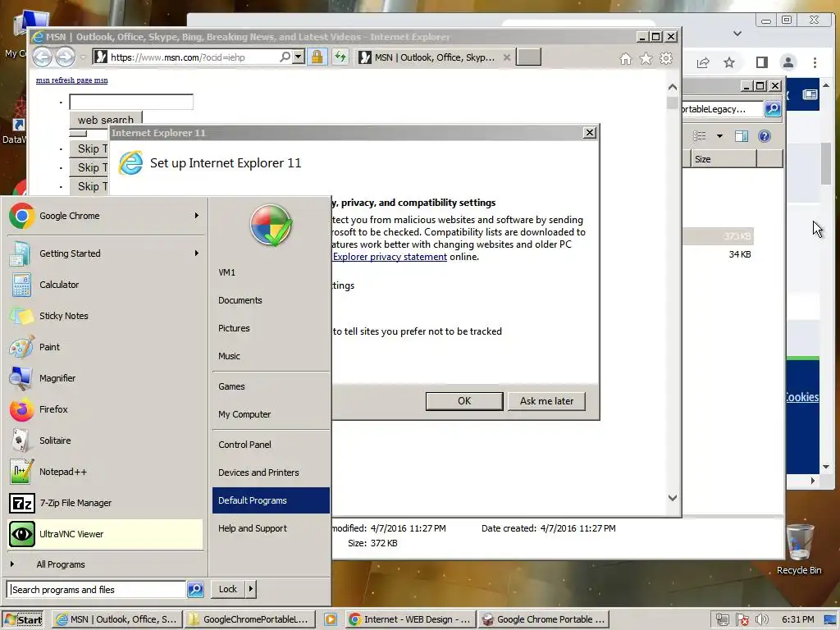Screen dimensions: 840x630
Task: Open the shutdown options arrow beside Lock
Action: [x=251, y=589]
